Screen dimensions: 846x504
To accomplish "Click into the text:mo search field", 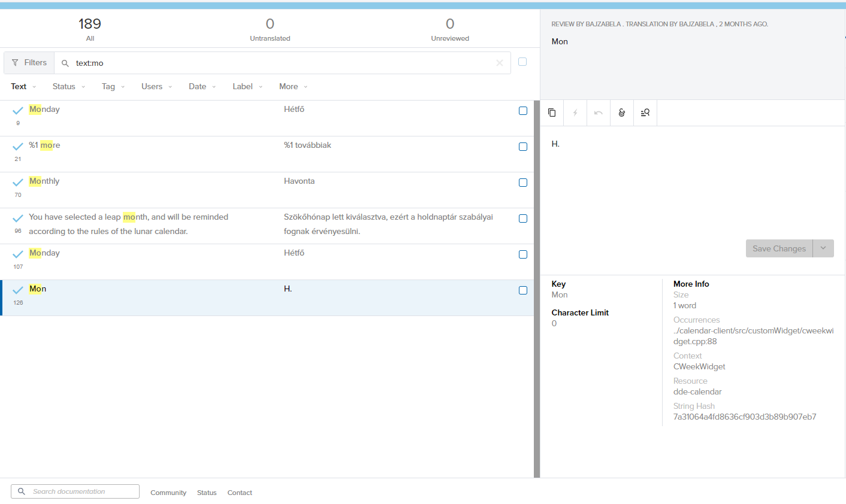I will point(282,63).
